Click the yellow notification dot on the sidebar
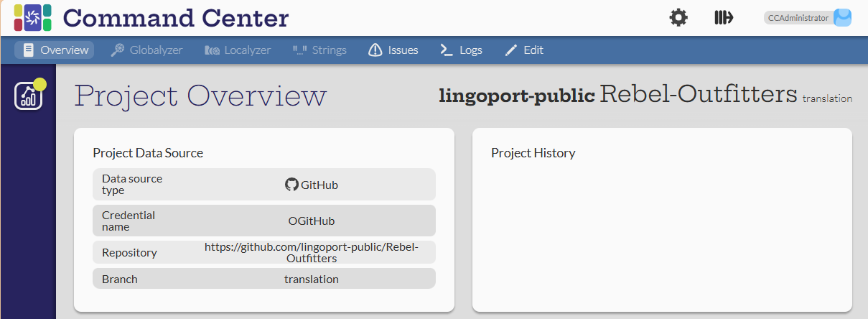Viewport: 868px width, 319px height. coord(40,84)
